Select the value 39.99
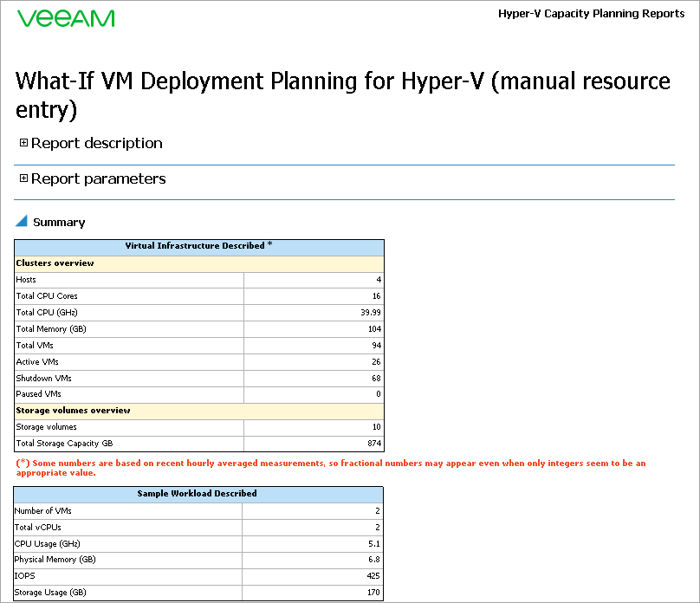700x603 pixels. (371, 313)
